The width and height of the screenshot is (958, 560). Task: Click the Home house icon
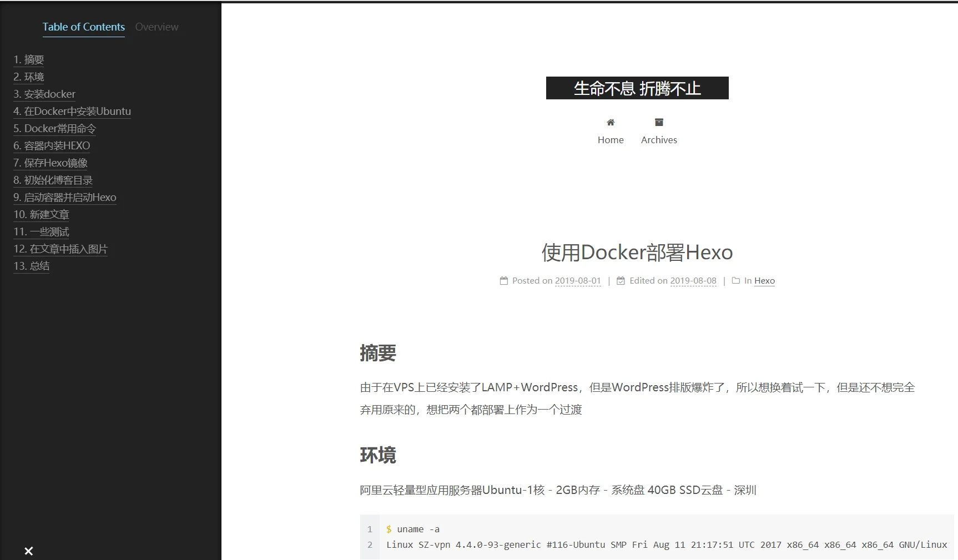point(611,122)
